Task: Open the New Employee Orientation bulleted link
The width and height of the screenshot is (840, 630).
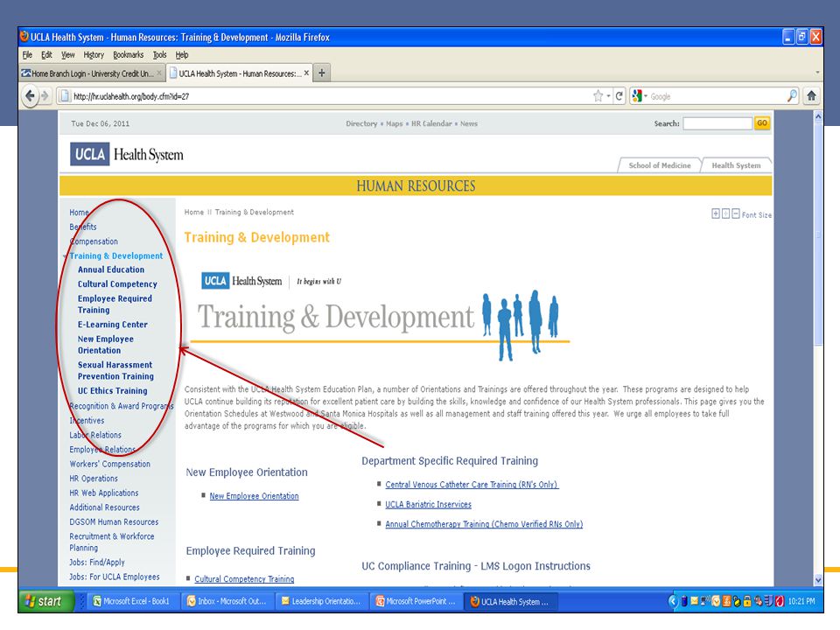Action: pyautogui.click(x=254, y=496)
